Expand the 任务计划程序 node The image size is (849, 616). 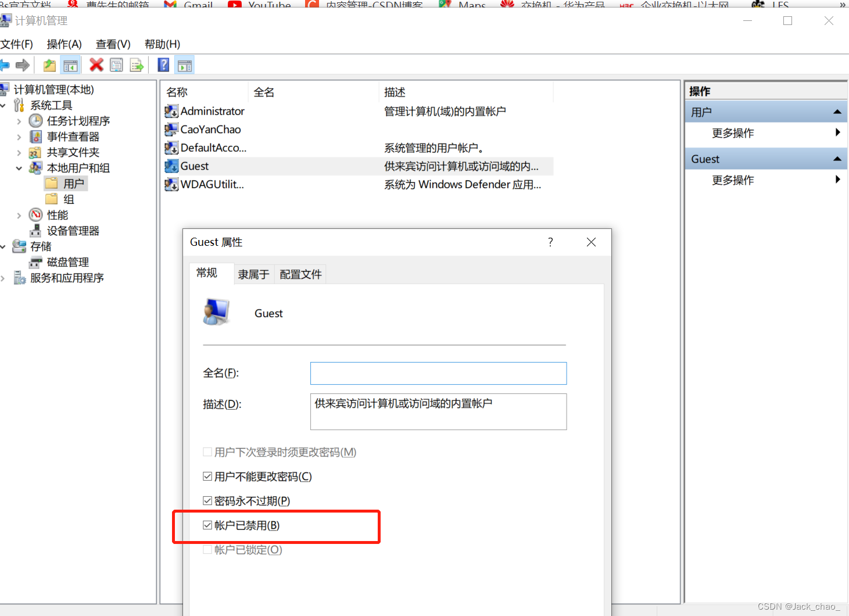pos(19,121)
